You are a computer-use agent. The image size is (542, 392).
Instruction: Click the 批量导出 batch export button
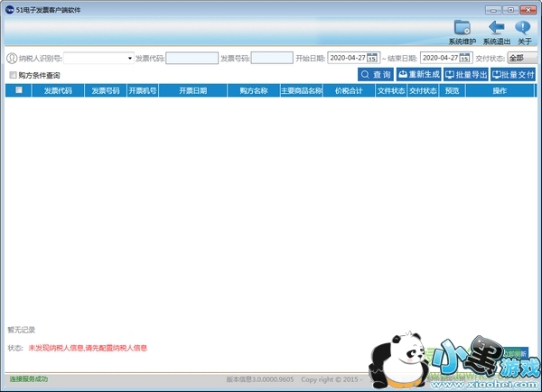point(466,74)
